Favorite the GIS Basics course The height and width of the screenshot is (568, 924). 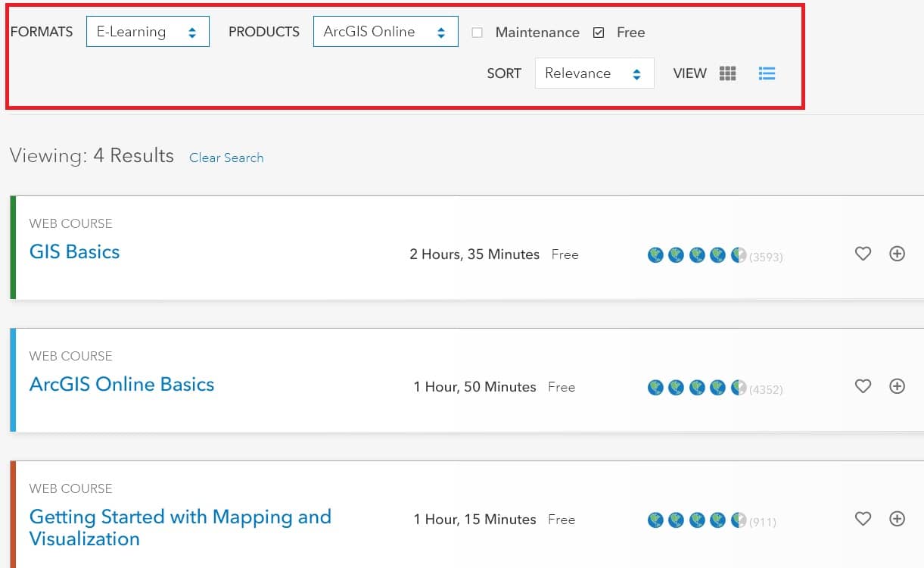point(863,254)
